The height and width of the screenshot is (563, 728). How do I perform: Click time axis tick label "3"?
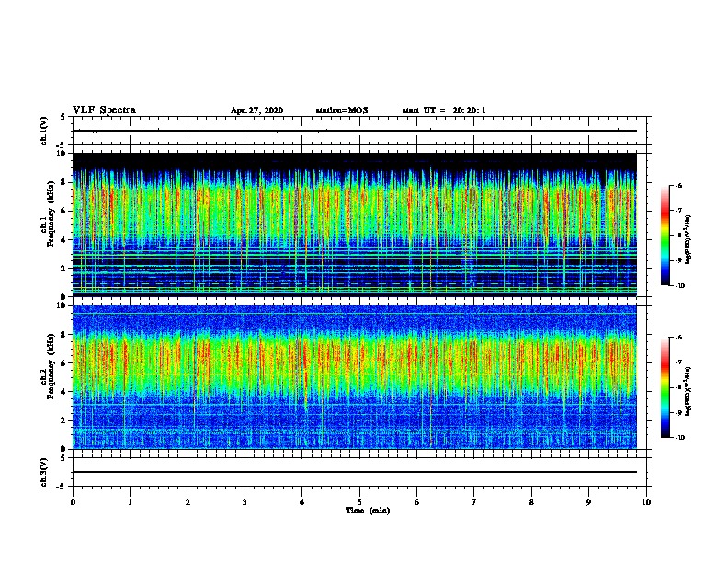tap(245, 502)
